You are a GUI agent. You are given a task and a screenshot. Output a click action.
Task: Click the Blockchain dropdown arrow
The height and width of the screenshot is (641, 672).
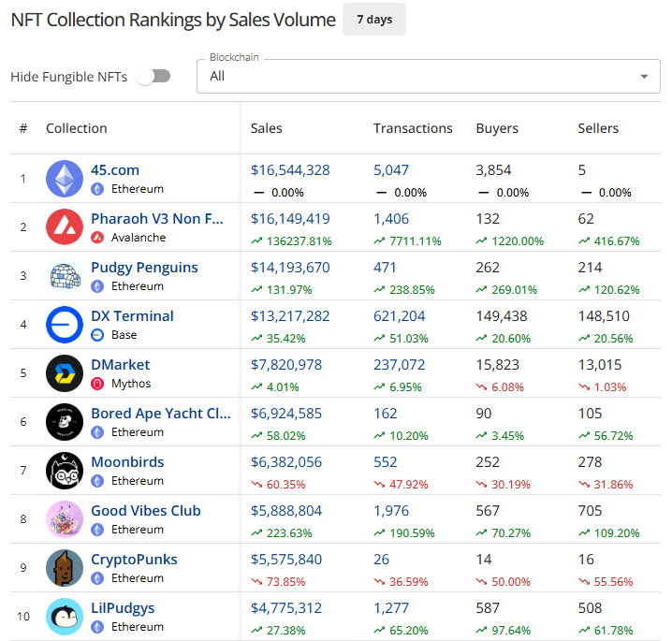point(643,77)
